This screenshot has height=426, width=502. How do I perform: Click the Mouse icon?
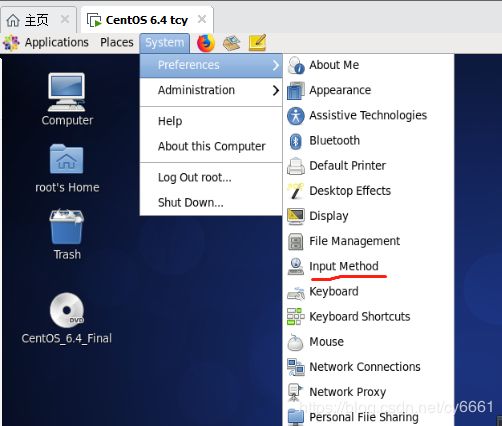click(x=296, y=342)
